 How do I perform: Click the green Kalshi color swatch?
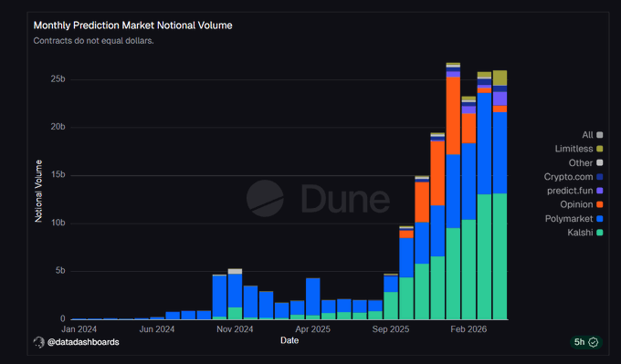600,233
